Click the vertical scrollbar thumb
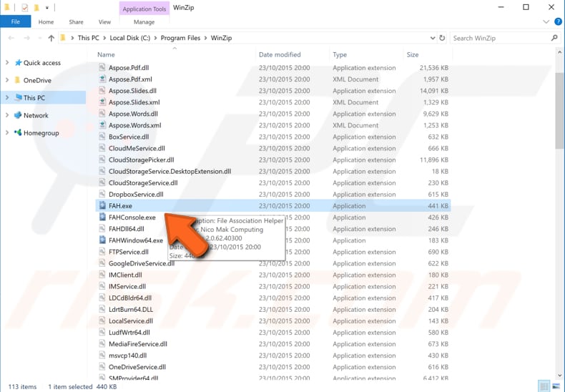The width and height of the screenshot is (565, 392). (x=559, y=111)
